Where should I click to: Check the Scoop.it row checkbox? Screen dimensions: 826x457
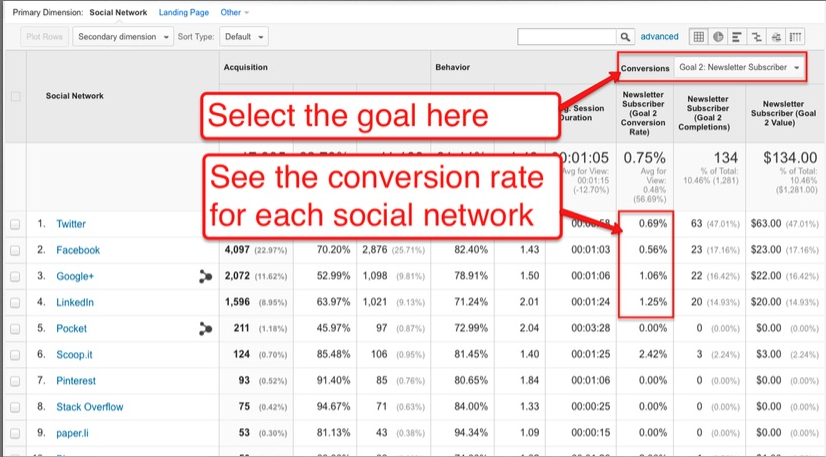click(15, 355)
